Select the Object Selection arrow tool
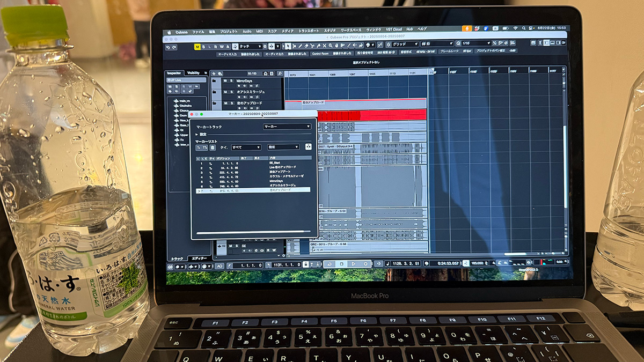 (x=288, y=46)
